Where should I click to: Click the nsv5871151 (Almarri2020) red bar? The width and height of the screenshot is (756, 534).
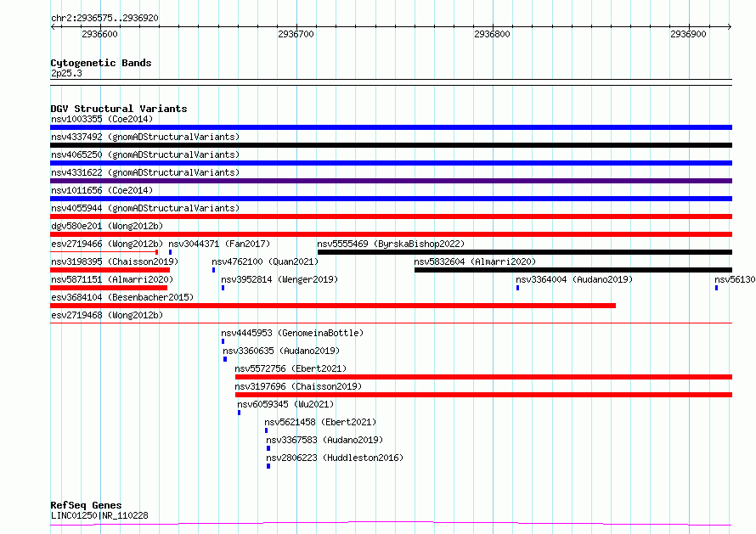pos(109,288)
